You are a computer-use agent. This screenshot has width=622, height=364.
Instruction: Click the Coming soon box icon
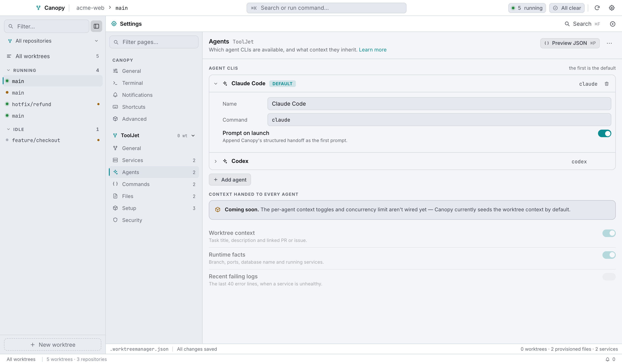point(217,209)
